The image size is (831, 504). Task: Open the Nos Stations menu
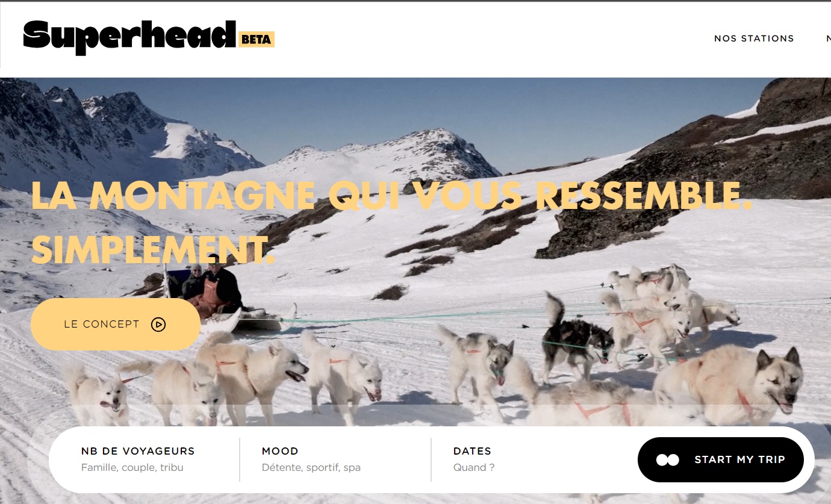pyautogui.click(x=754, y=39)
